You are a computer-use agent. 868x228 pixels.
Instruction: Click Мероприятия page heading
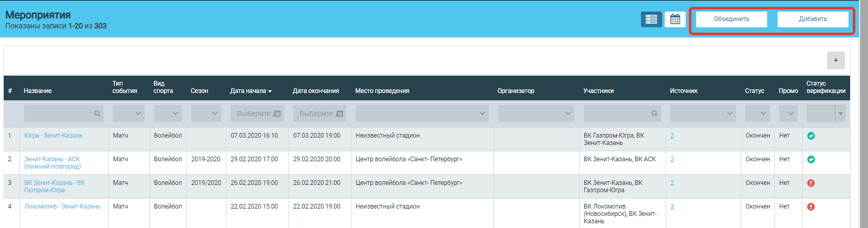38,15
